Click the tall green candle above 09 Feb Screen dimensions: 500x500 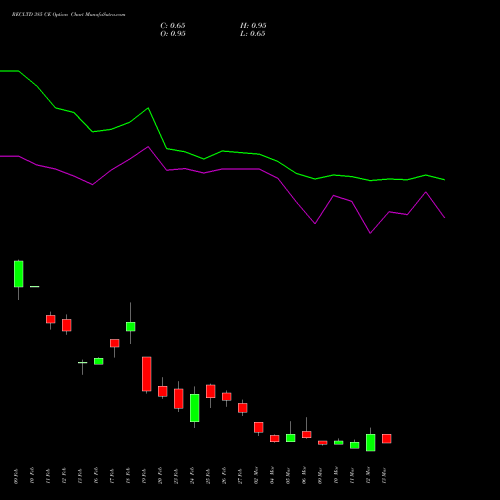click(x=19, y=274)
